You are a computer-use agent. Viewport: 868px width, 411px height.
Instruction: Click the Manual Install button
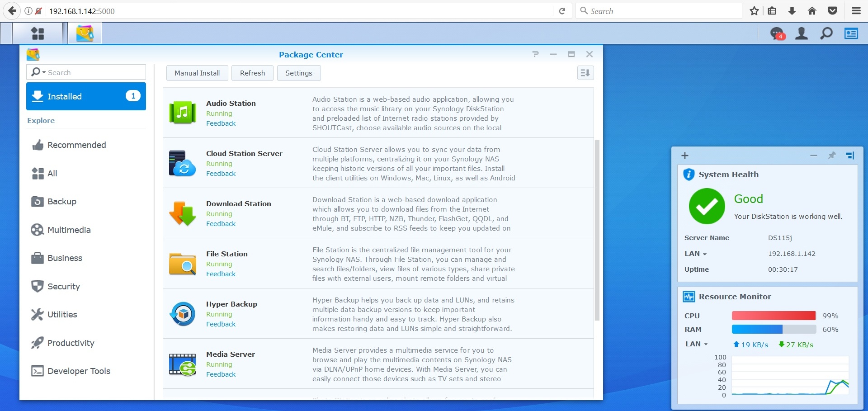pyautogui.click(x=197, y=73)
